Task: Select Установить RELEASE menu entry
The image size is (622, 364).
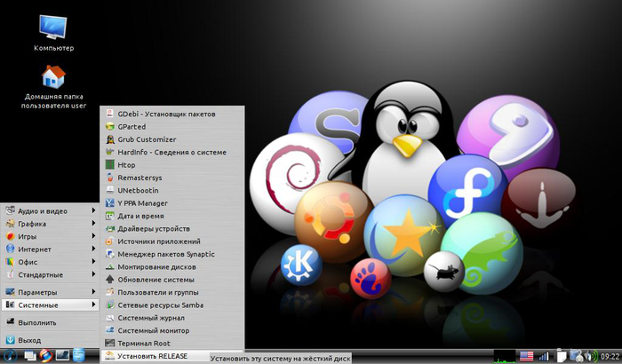Action: pyautogui.click(x=171, y=356)
